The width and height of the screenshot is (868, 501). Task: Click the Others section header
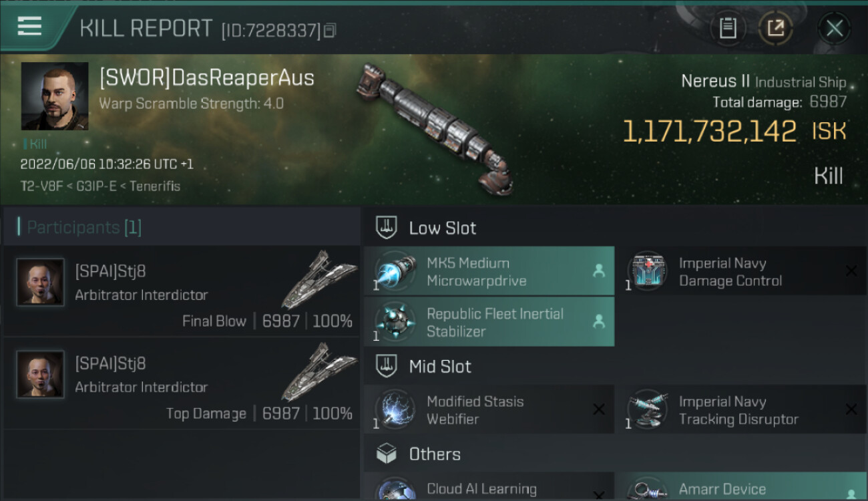coord(434,454)
